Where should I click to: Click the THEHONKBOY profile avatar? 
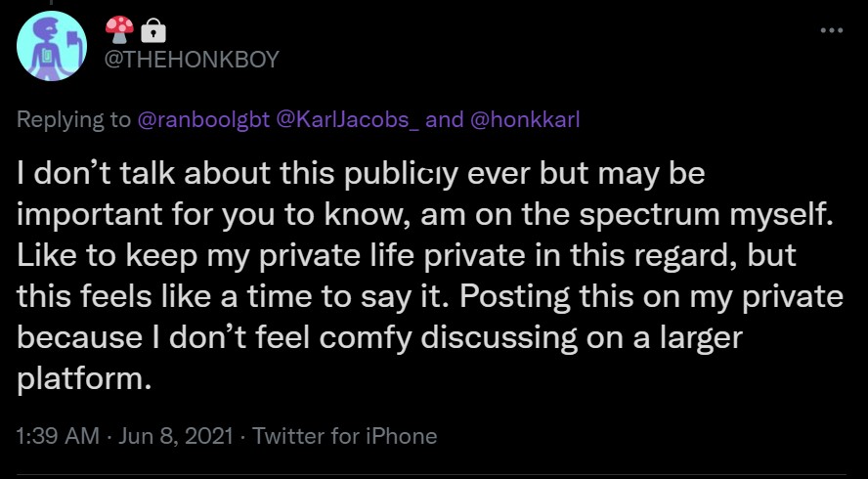point(53,46)
